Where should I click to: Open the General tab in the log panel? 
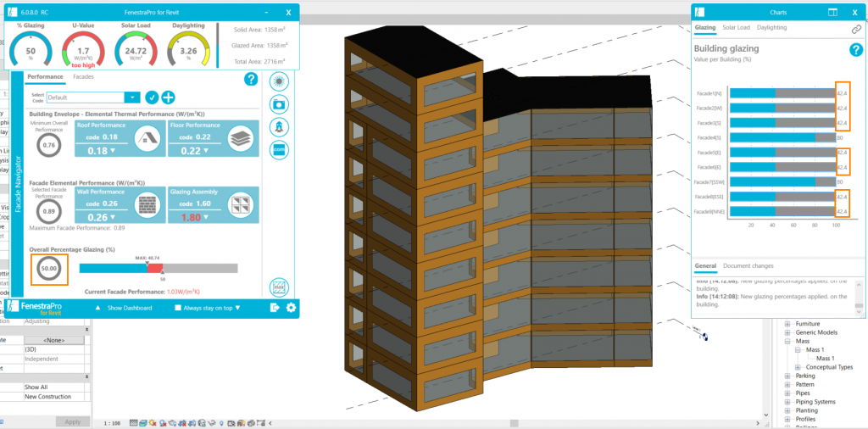click(705, 266)
